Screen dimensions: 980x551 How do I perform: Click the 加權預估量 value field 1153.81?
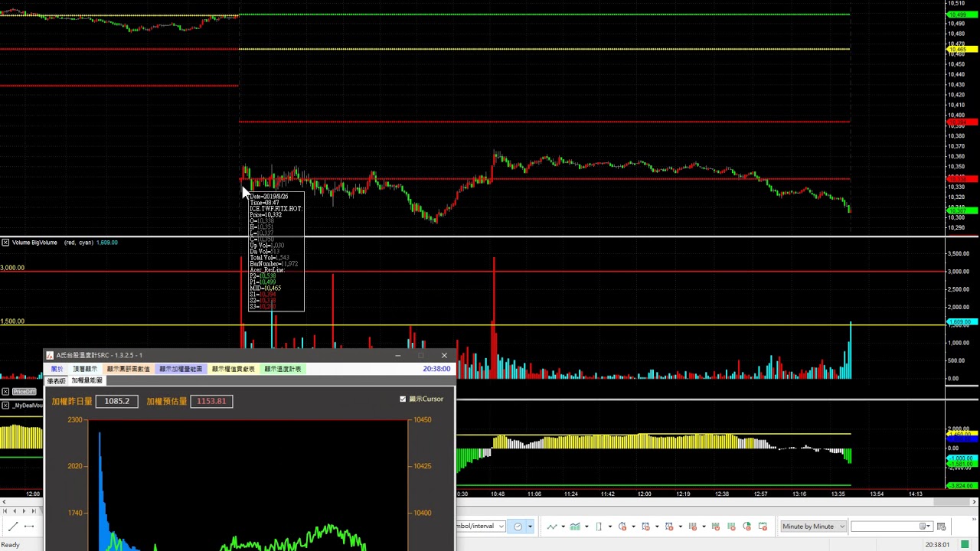(x=211, y=401)
